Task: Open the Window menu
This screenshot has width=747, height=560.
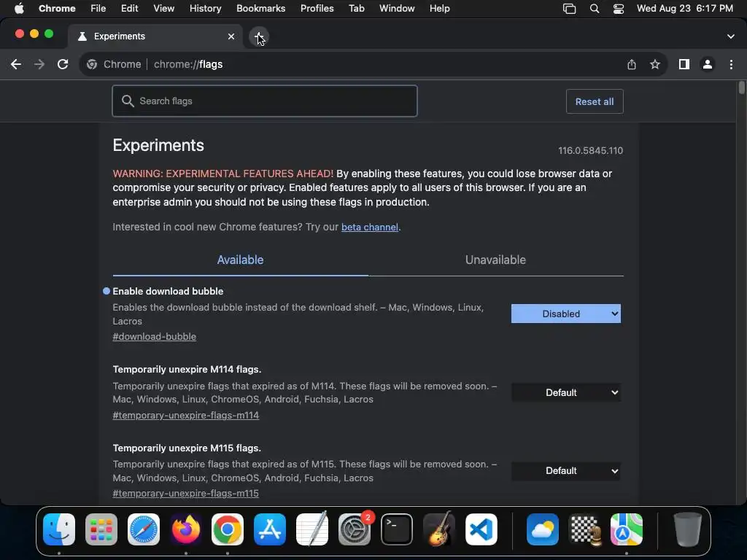Action: tap(397, 9)
